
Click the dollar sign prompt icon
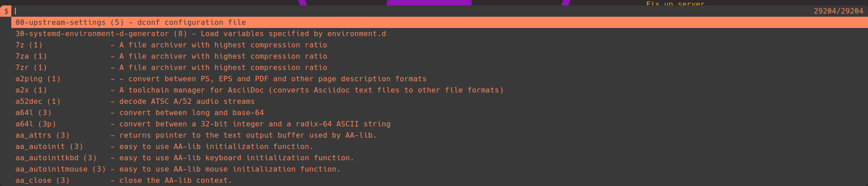(6, 11)
